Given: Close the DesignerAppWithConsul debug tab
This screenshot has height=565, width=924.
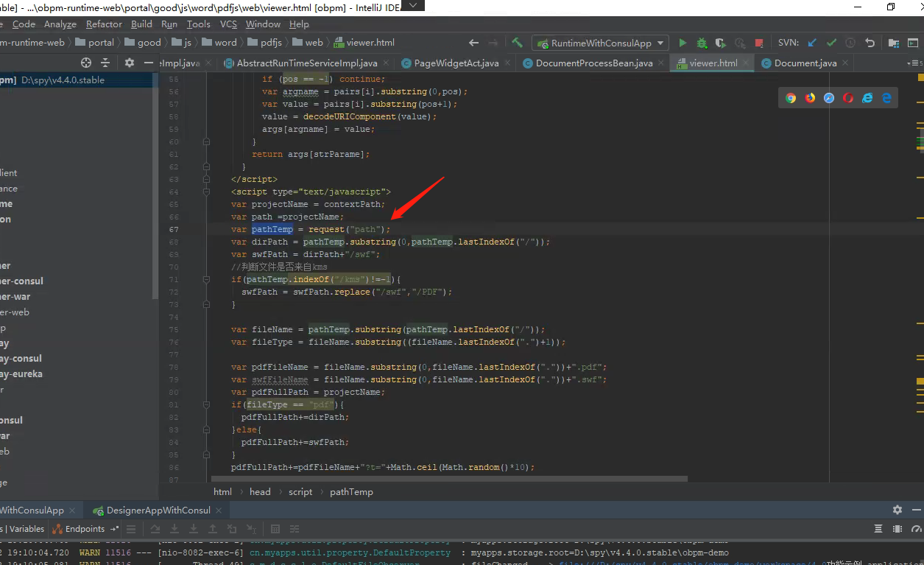Looking at the screenshot, I should pos(218,510).
